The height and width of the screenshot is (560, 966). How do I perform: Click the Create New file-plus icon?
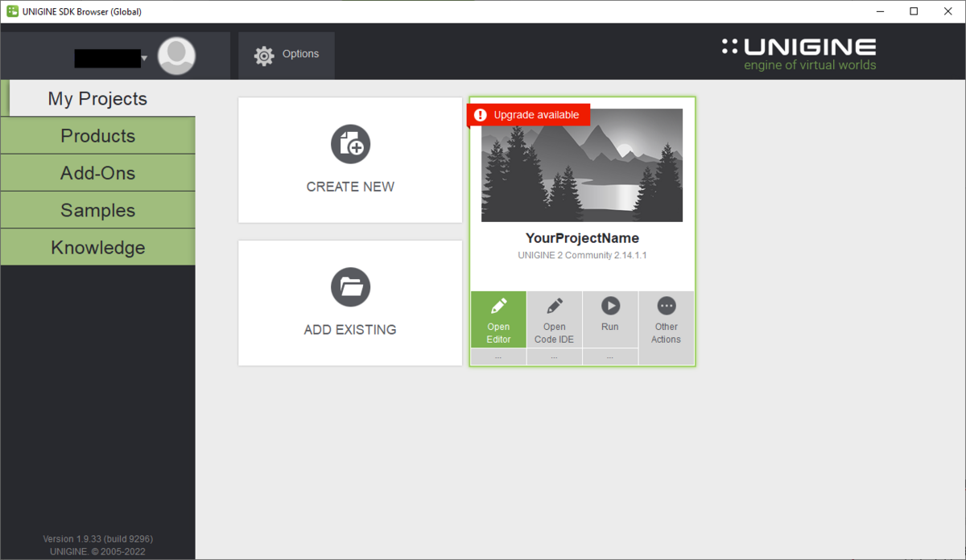[350, 145]
